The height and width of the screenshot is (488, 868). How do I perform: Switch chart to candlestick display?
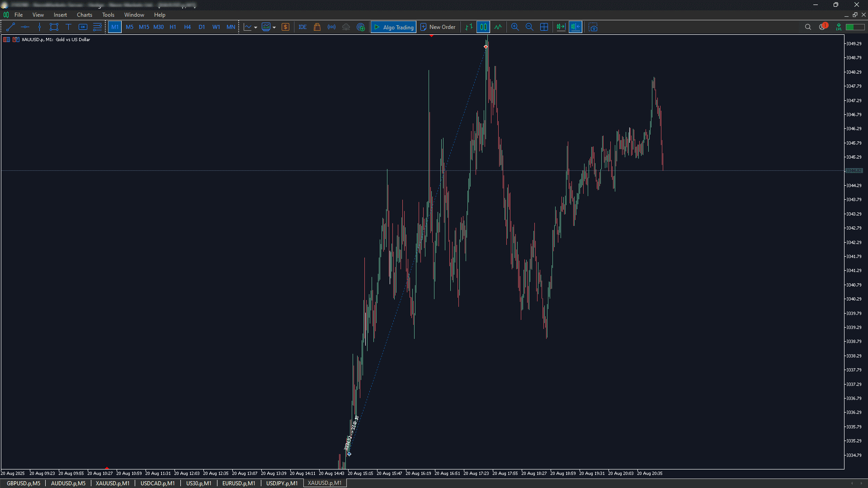[x=483, y=27]
